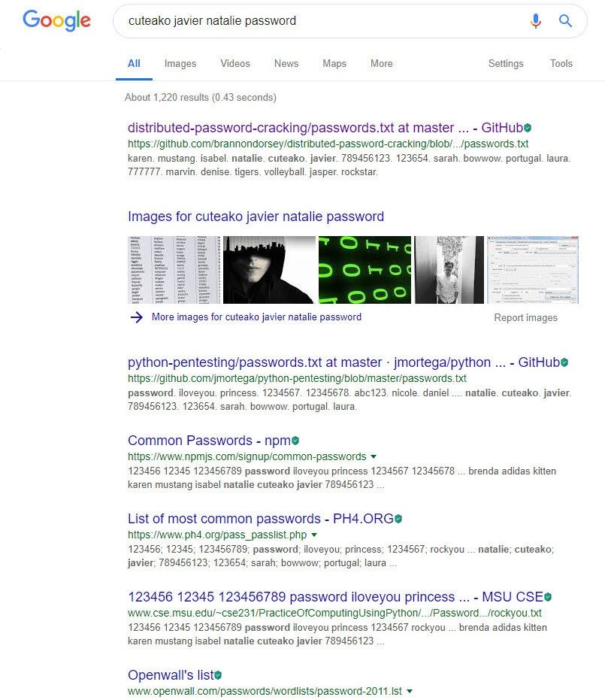Open the software window screenshot thumbnail
The width and height of the screenshot is (605, 700).
(533, 270)
